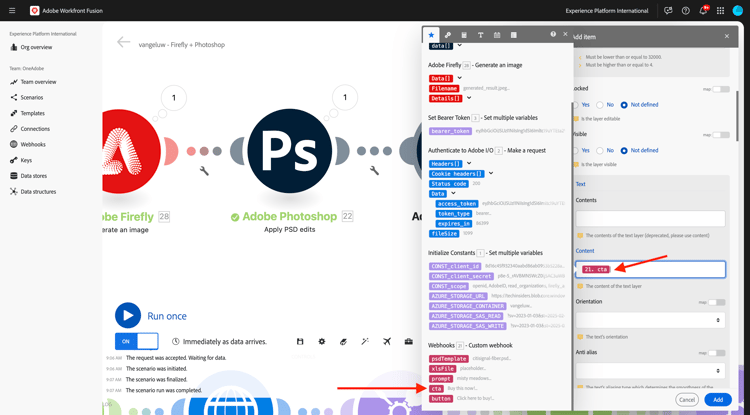Click the Adobe Photoshop module icon
The width and height of the screenshot is (750, 415).
(290, 151)
